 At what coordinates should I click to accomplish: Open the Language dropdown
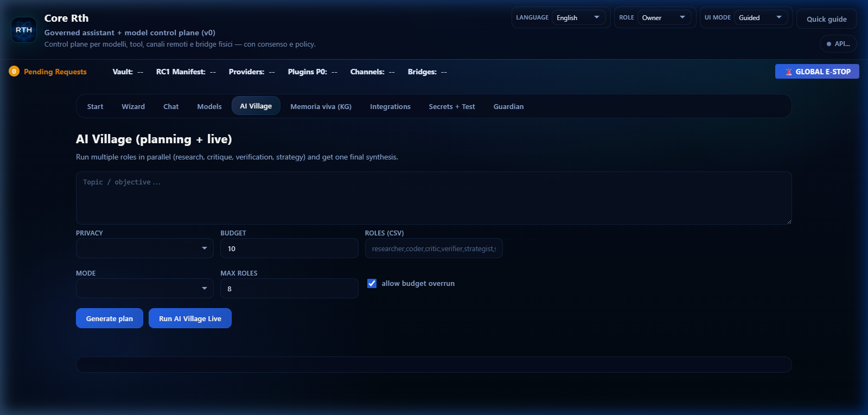(x=578, y=18)
